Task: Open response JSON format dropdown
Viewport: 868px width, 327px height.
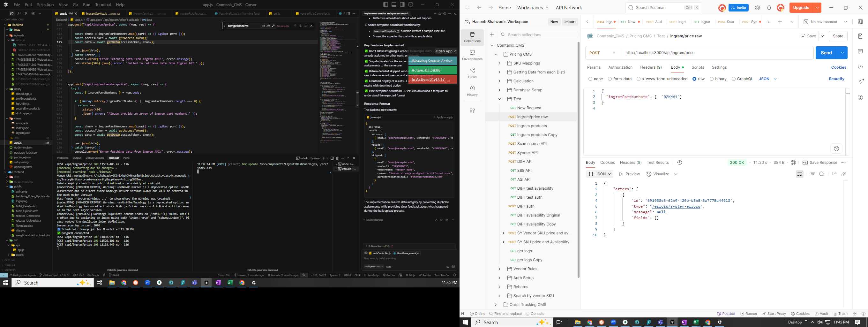Action: [x=599, y=174]
